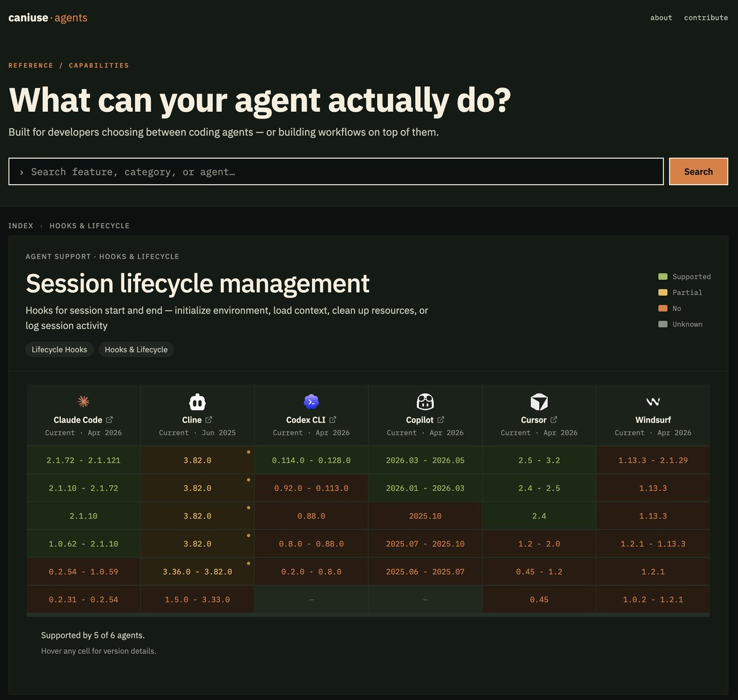
Task: Click Copilot cell 2026.01 - 2026.03
Action: point(425,488)
